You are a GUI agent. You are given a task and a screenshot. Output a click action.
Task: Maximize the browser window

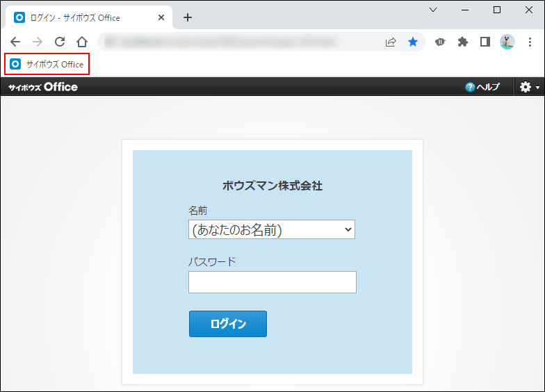[497, 10]
